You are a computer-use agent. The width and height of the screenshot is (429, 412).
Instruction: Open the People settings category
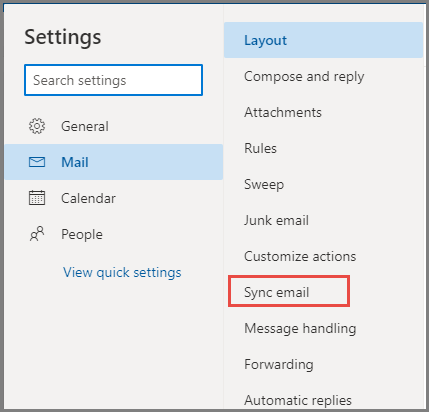114,234
